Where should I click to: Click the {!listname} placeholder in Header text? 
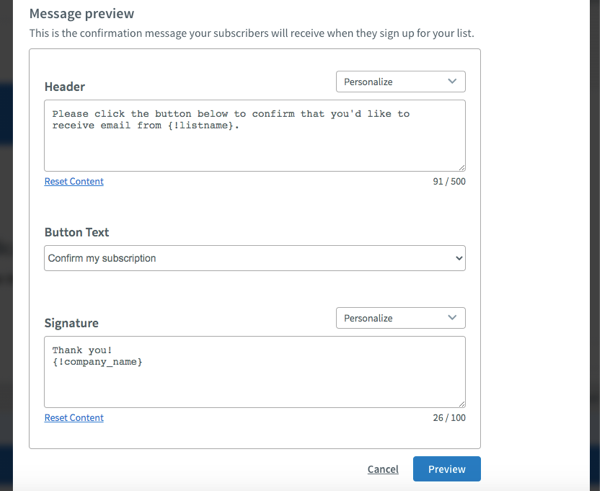200,126
